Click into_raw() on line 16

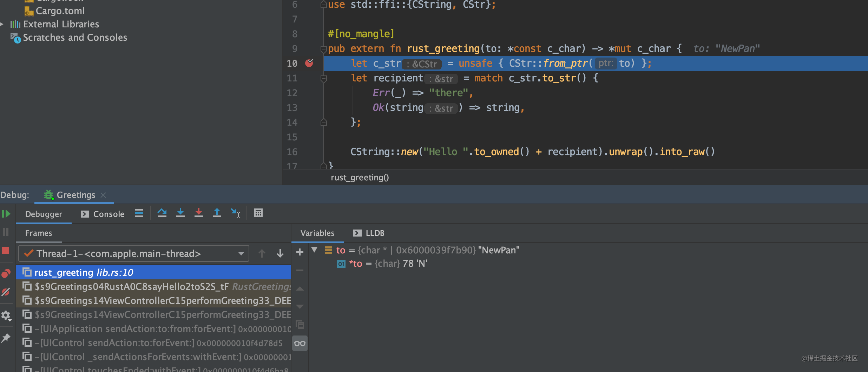687,152
